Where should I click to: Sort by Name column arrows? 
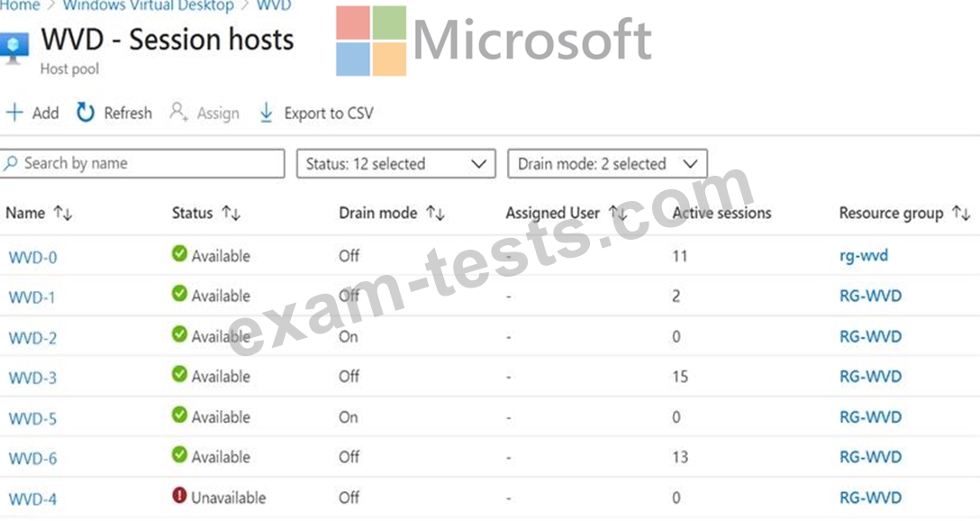63,214
